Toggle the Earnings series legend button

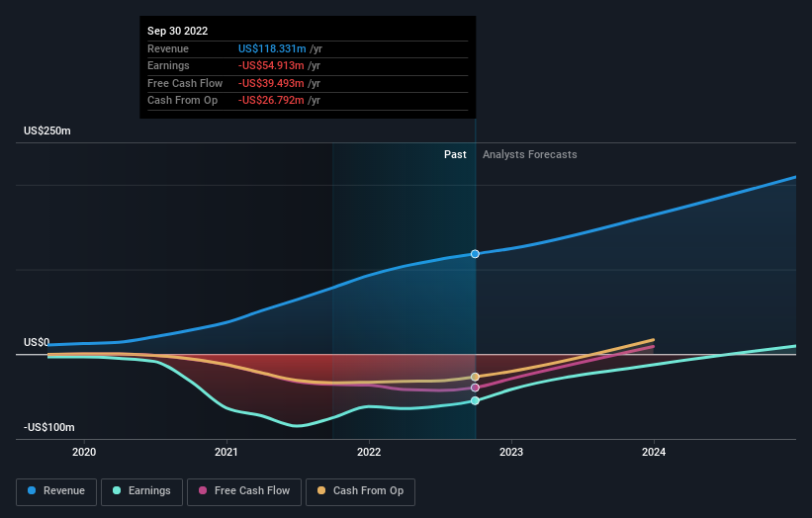(x=141, y=491)
